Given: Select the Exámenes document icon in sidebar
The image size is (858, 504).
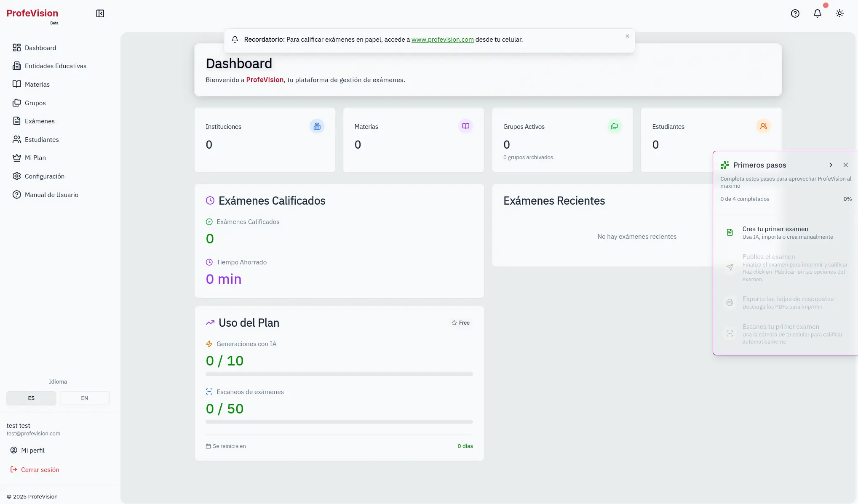Looking at the screenshot, I should click(x=17, y=121).
